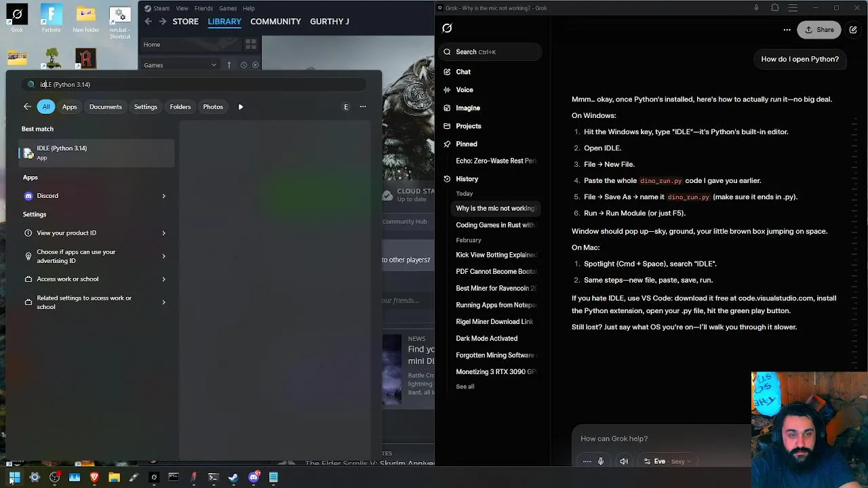The image size is (868, 488).
Task: Expand 'View your product ID' arrow
Action: [163, 233]
